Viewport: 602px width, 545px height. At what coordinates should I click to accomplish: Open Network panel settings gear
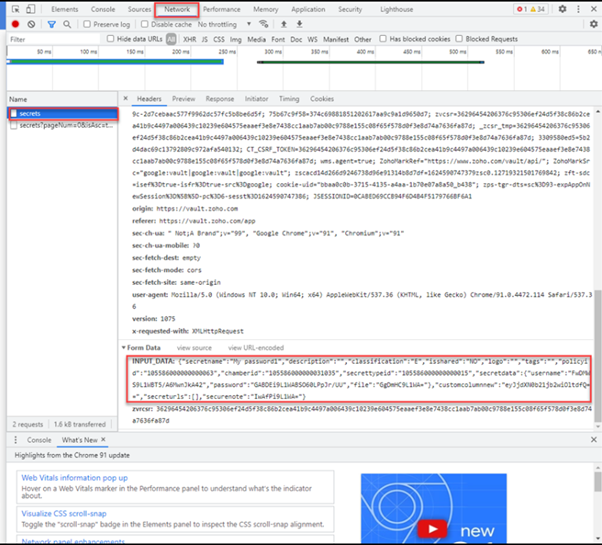coord(594,24)
